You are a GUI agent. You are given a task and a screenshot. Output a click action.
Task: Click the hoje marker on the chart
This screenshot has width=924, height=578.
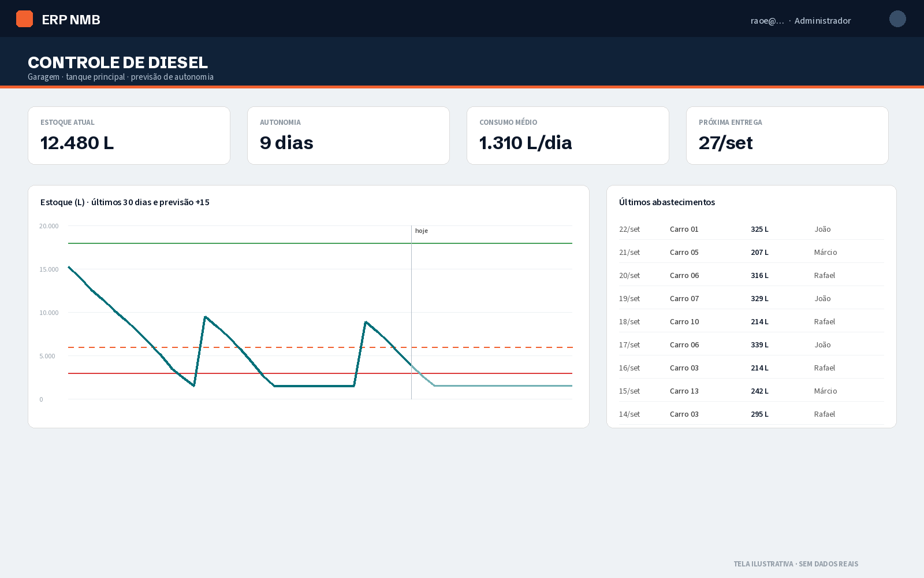pos(422,231)
